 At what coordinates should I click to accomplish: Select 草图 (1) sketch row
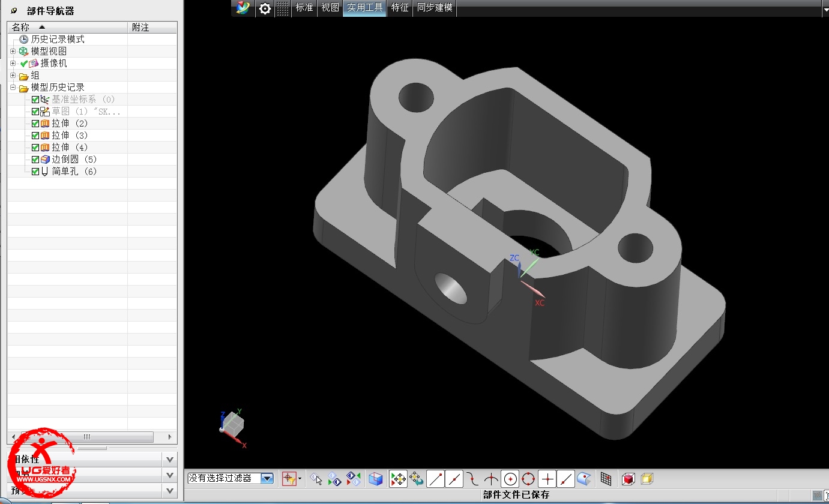coord(86,112)
